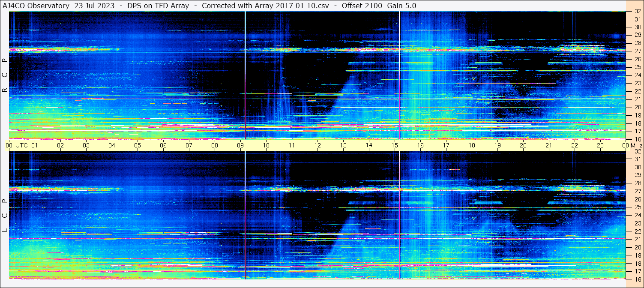Viewport: 644px width, 288px height.
Task: Select the 24 MHz label of RCP panel
Action: tap(638, 75)
